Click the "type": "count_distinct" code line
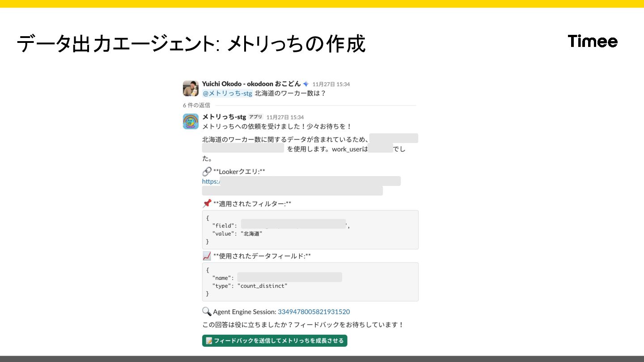The image size is (644, 362). [250, 286]
